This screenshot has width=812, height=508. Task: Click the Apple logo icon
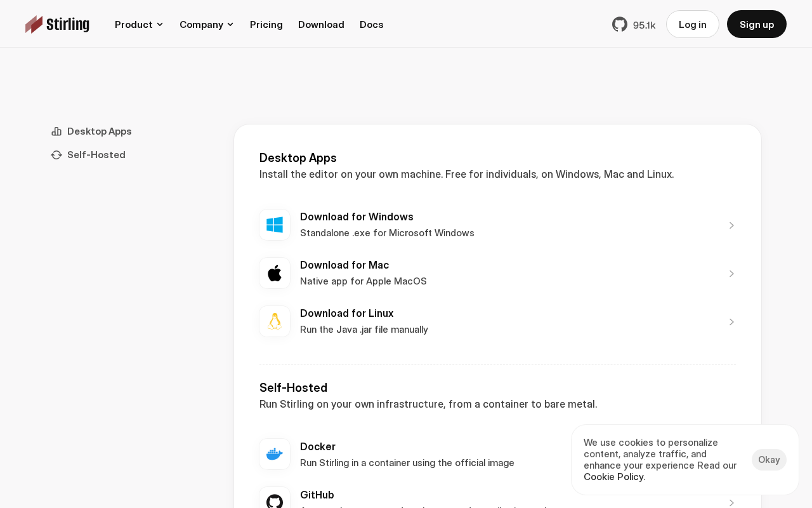point(275,273)
